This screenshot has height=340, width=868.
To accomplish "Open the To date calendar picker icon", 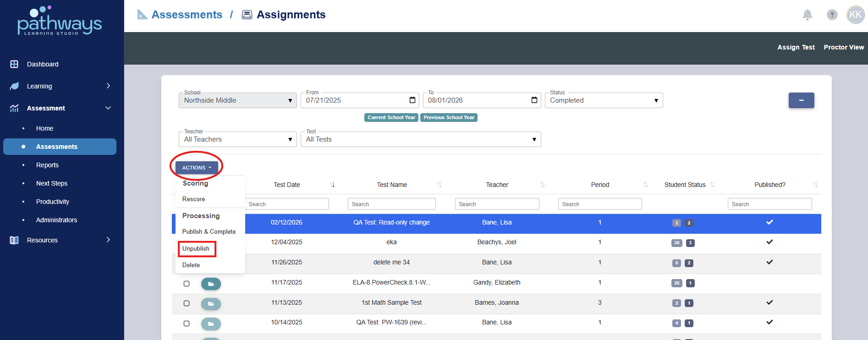I will tap(534, 100).
